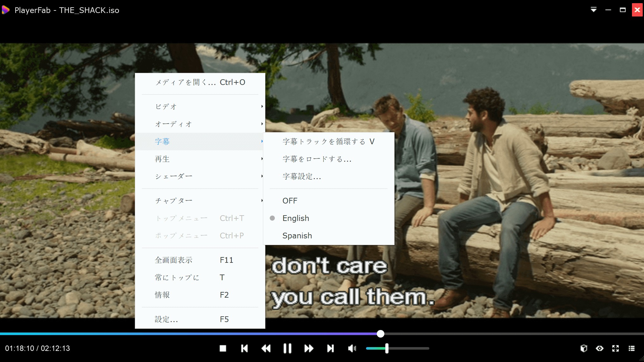This screenshot has height=362, width=644.
Task: Open 情報 from context menu
Action: click(200, 295)
